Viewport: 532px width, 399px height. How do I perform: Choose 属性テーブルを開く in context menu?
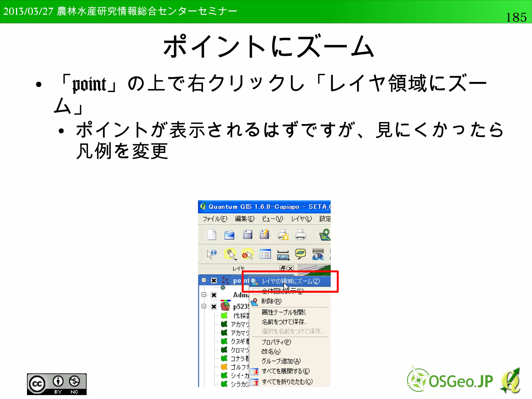[290, 312]
